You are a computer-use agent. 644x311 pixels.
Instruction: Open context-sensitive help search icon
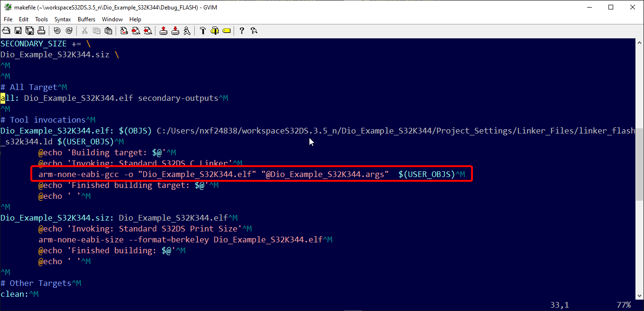click(254, 30)
